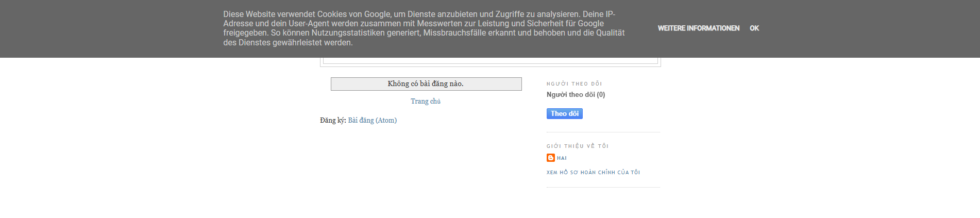
Task: Click dotted divider below Theo dõi button
Action: [x=603, y=132]
